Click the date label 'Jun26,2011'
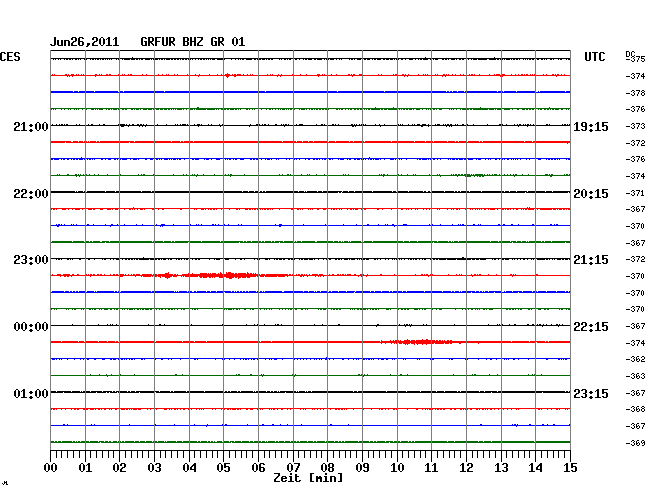650x494 pixels. point(85,42)
